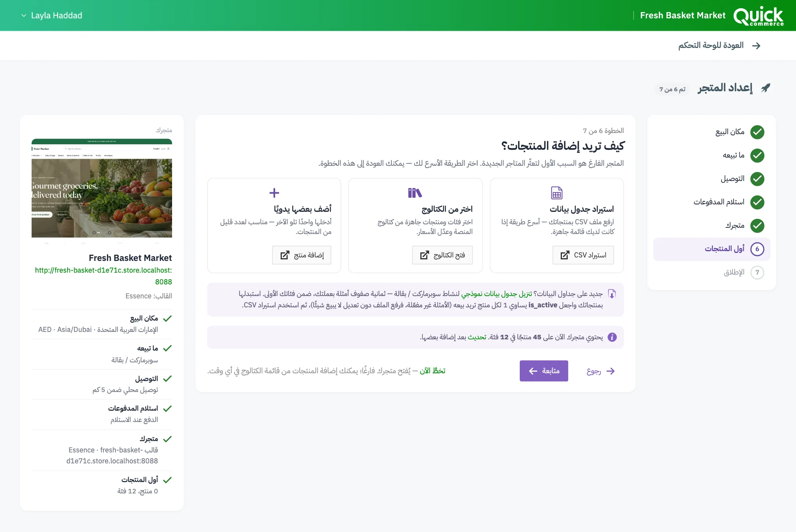
Task: Click the plus icon on manual add card
Action: tap(274, 193)
